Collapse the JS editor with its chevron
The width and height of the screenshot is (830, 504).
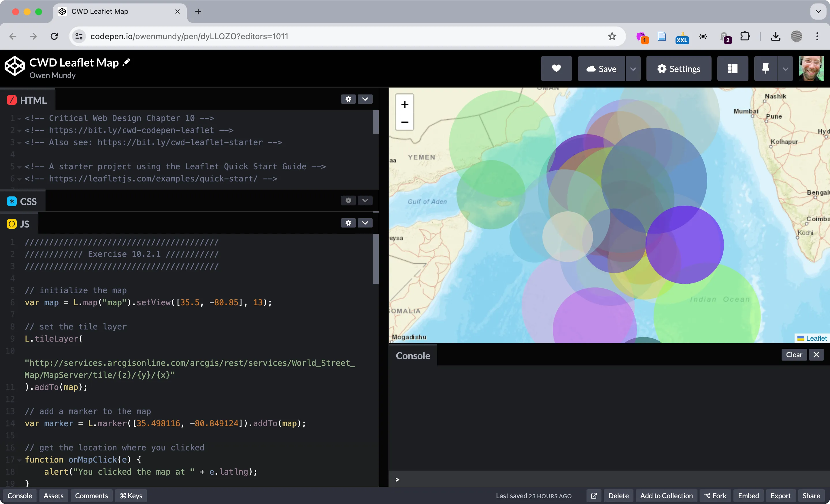click(365, 223)
